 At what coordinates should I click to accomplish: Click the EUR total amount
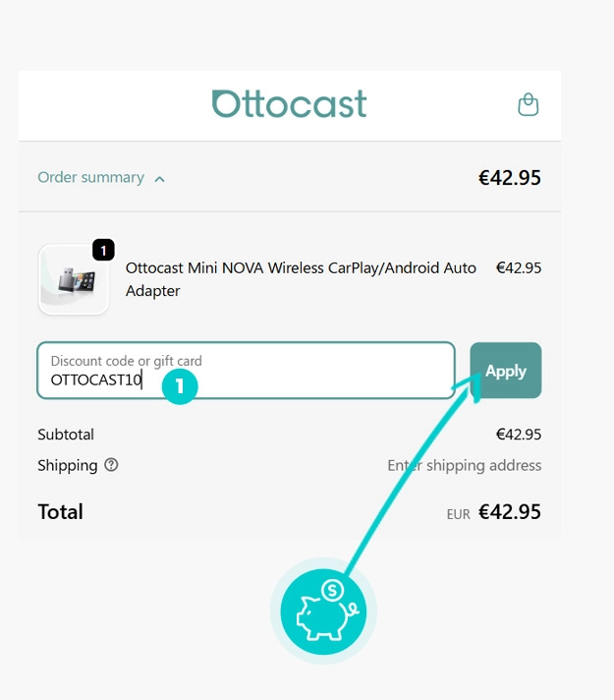tap(509, 512)
